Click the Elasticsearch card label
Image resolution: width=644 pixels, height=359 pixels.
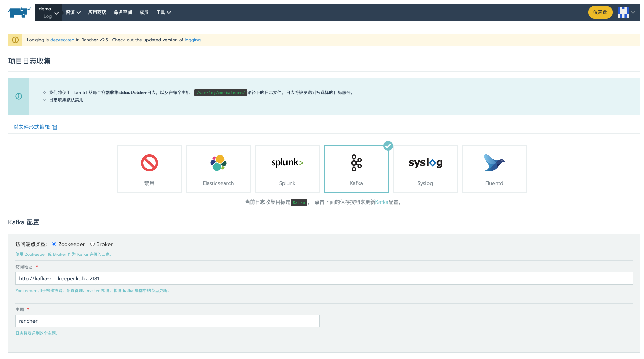[218, 183]
